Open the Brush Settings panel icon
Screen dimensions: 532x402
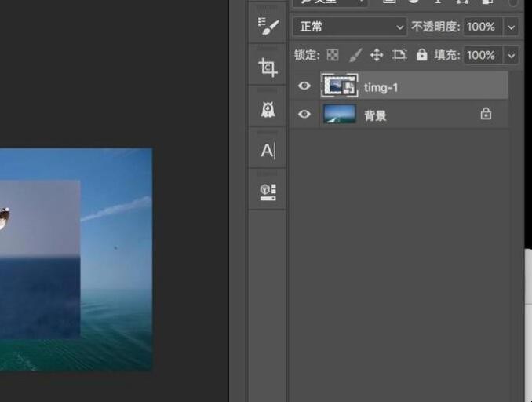pos(268,27)
